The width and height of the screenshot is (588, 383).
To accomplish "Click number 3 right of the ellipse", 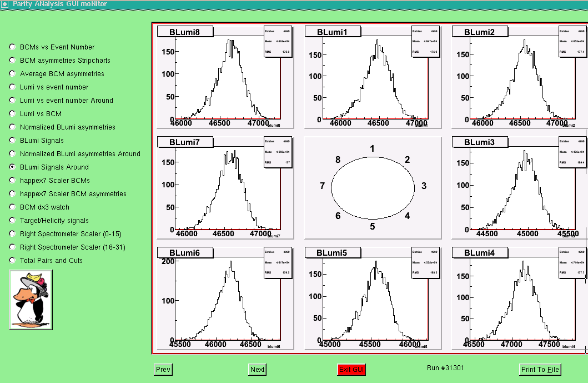I will click(424, 186).
